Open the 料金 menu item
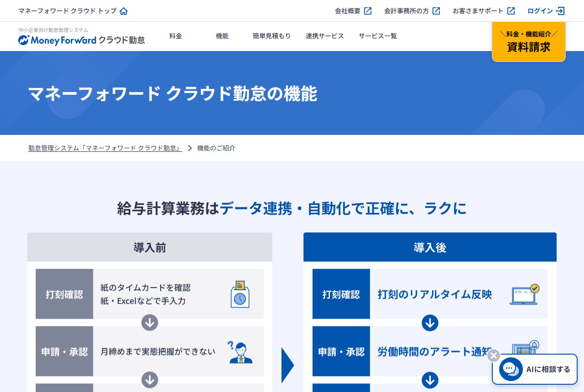The width and height of the screenshot is (584, 392). [176, 36]
